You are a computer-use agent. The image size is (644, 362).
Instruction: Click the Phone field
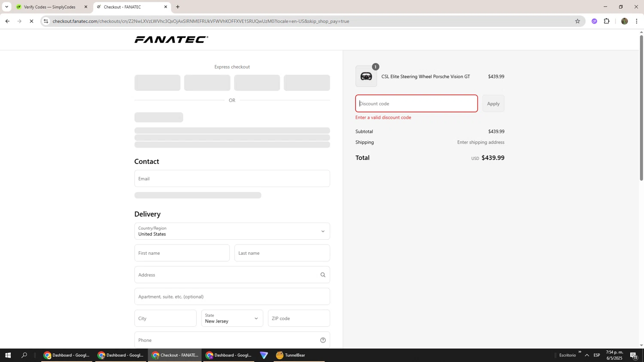point(232,340)
